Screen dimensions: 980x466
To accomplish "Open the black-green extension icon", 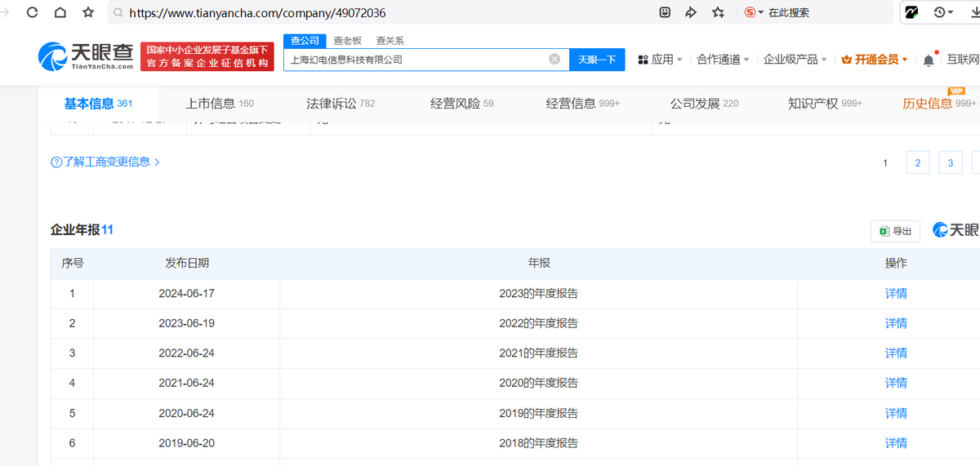I will [911, 12].
